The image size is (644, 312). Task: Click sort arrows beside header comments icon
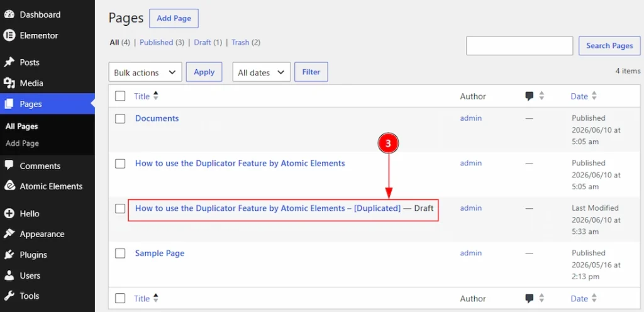[x=541, y=96]
